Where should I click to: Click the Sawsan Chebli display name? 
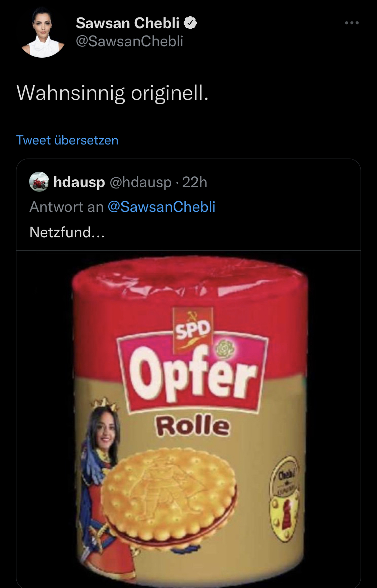pyautogui.click(x=127, y=23)
